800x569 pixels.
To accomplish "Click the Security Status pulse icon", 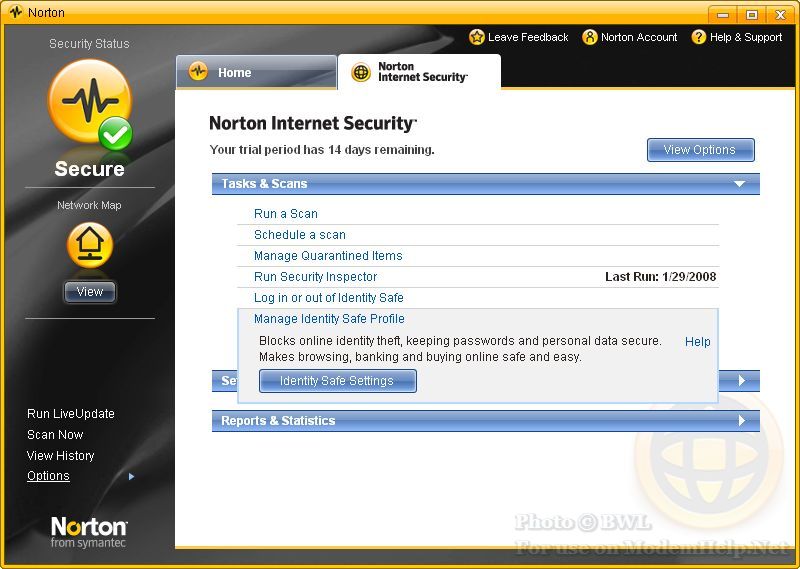I will (90, 104).
